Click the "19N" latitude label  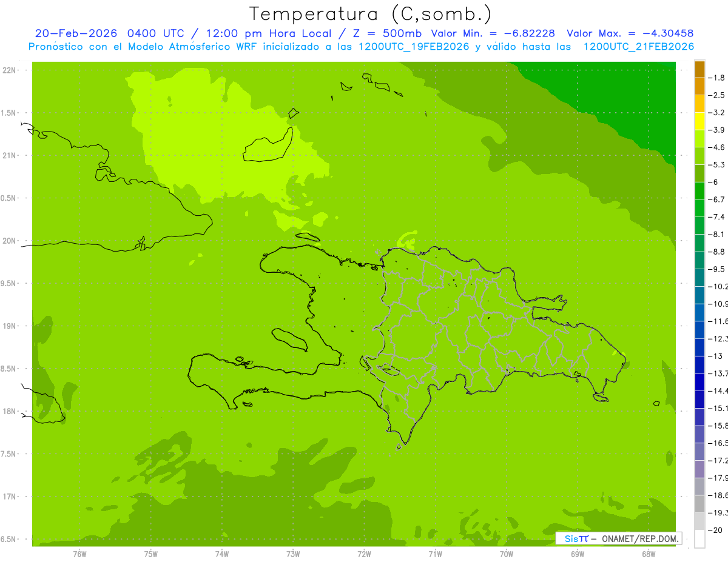pos(10,326)
